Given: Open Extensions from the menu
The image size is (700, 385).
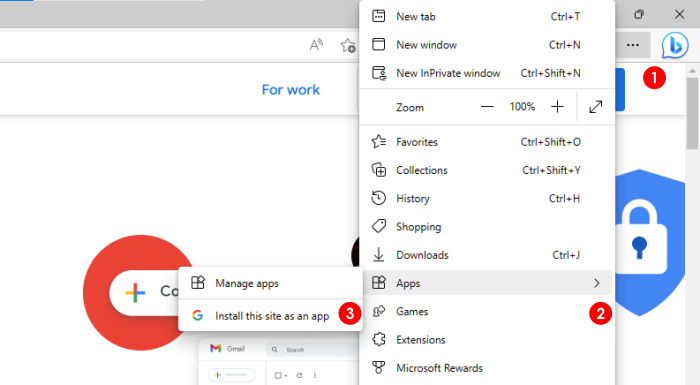Looking at the screenshot, I should (487, 340).
